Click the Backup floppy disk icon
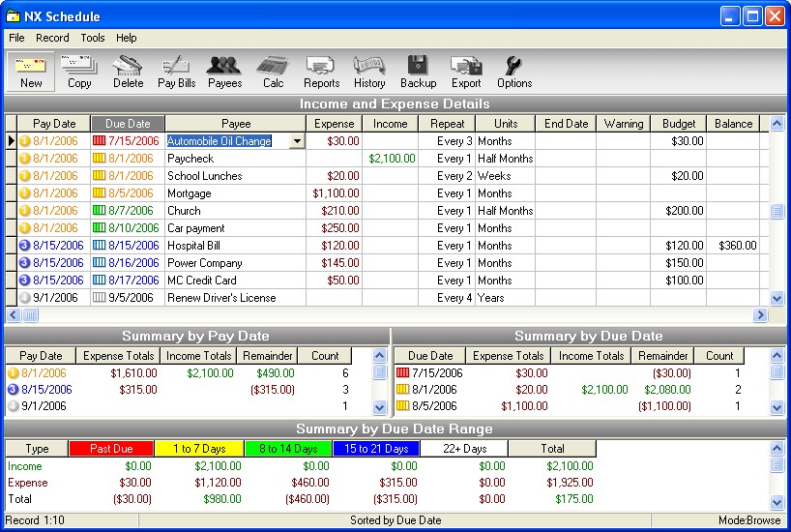Viewport: 791px width, 532px height. coord(418,72)
